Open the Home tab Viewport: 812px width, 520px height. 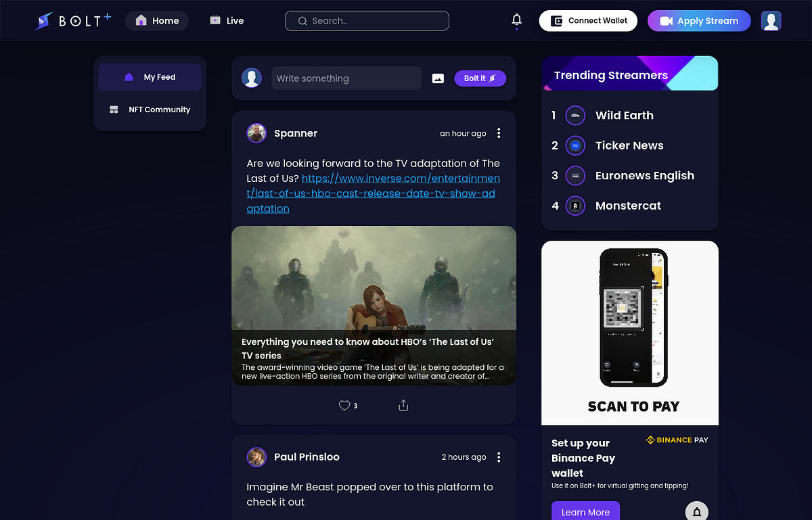click(157, 21)
